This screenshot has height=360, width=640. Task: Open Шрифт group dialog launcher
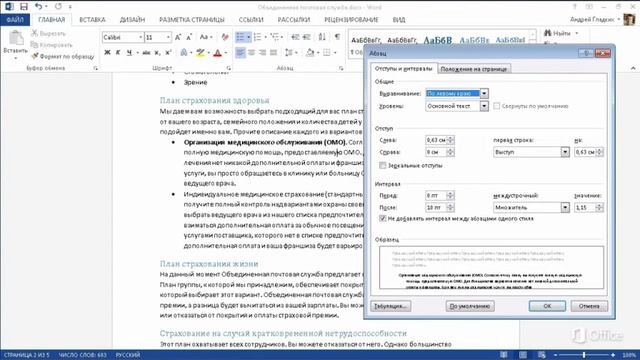(x=229, y=68)
